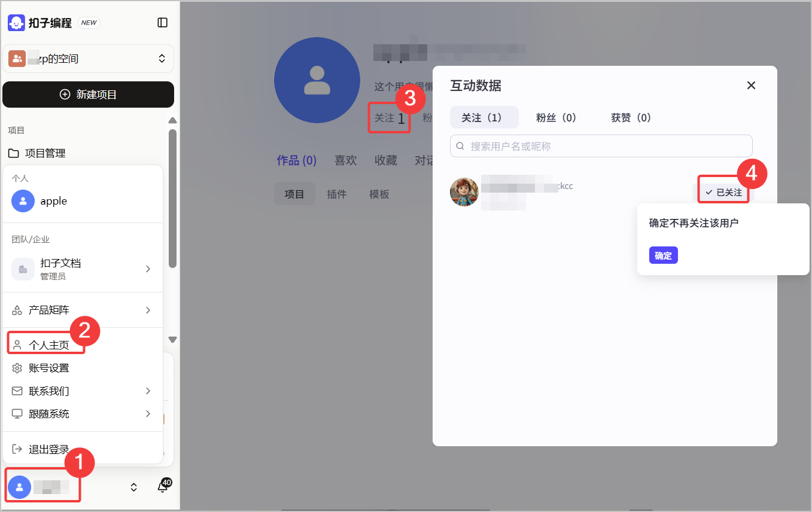Confirm unfollow with 确定 button
The height and width of the screenshot is (512, 812).
pos(663,255)
